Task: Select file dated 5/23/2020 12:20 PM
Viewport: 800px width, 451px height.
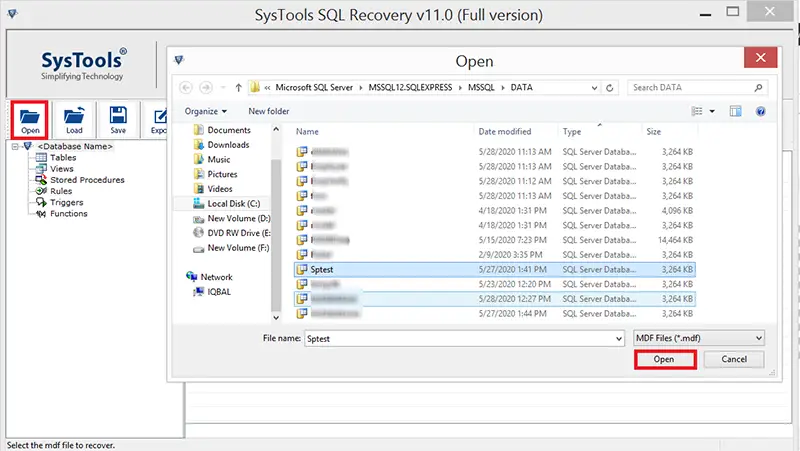Action: [494, 284]
